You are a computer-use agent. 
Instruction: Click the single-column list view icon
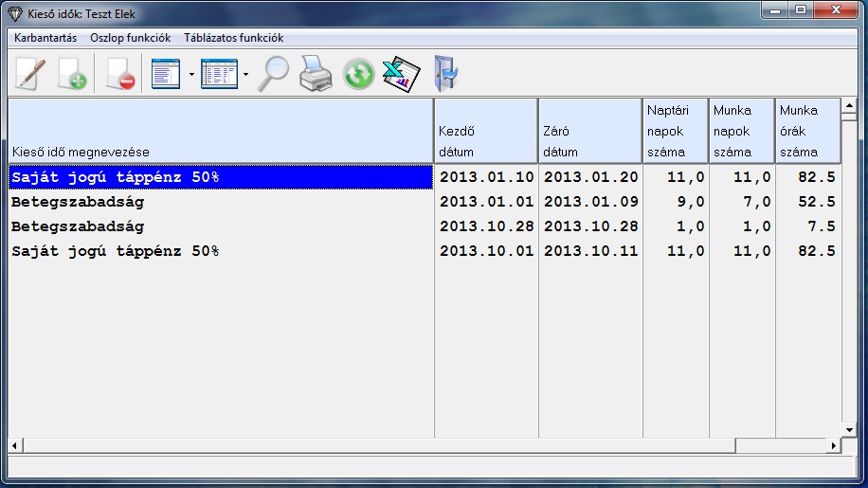coord(167,73)
